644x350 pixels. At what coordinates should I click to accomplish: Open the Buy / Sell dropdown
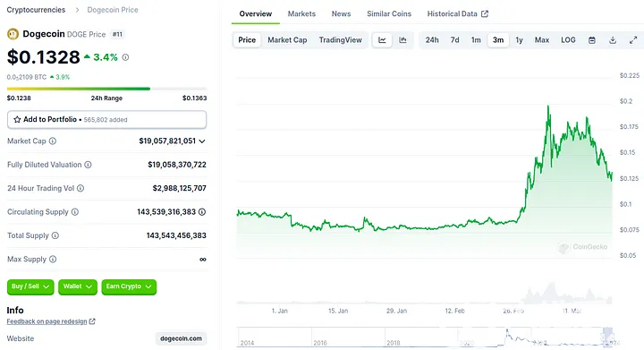30,286
